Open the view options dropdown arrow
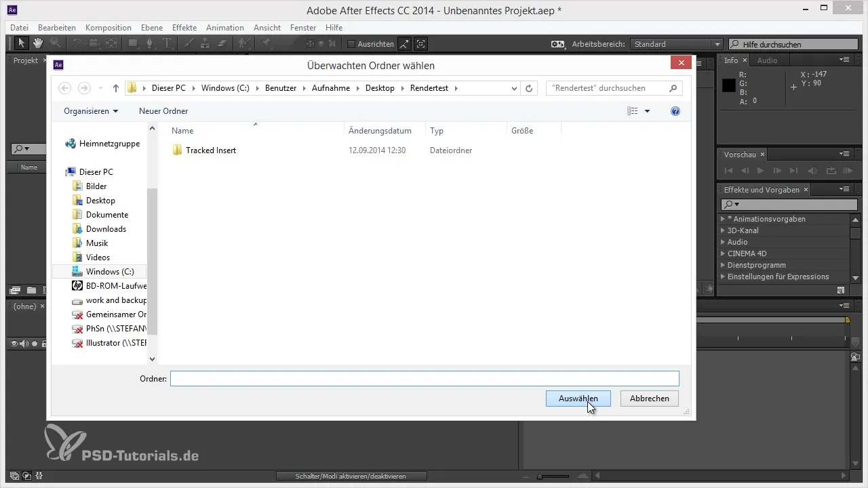The image size is (868, 488). pos(647,111)
